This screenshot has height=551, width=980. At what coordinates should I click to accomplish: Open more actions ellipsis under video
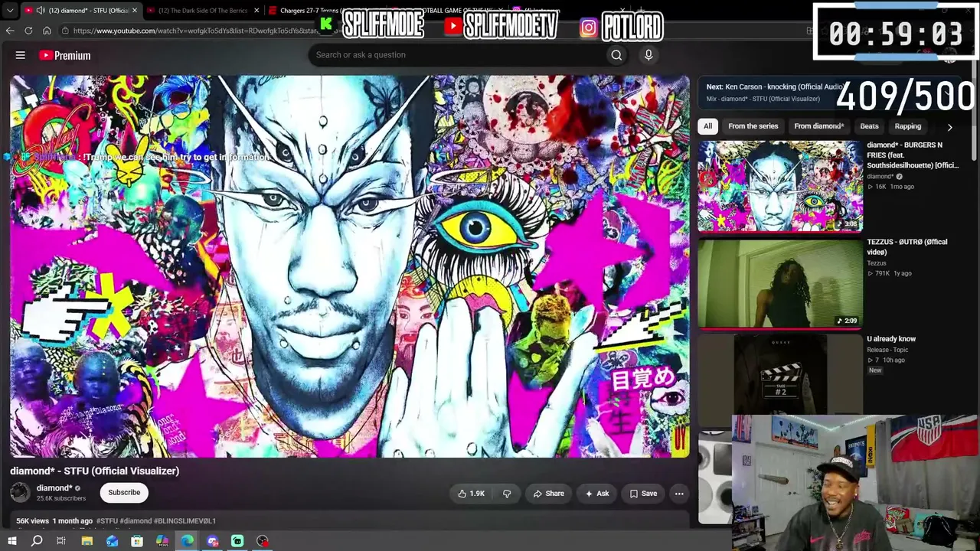[x=679, y=494]
